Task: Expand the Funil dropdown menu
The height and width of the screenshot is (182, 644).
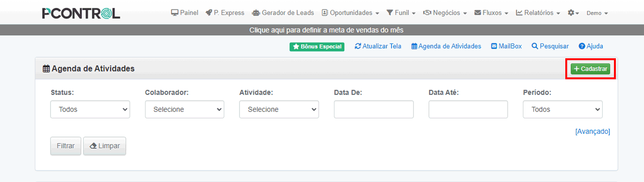Action: click(401, 13)
